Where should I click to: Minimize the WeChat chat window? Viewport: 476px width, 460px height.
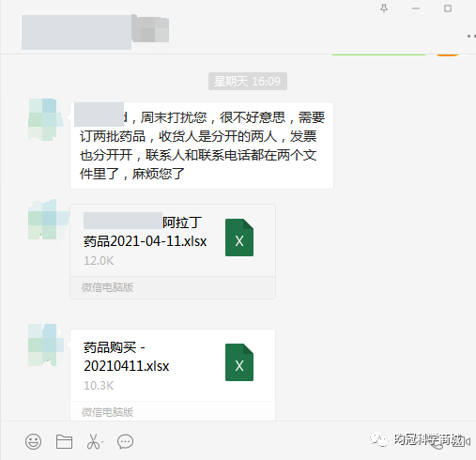[416, 8]
